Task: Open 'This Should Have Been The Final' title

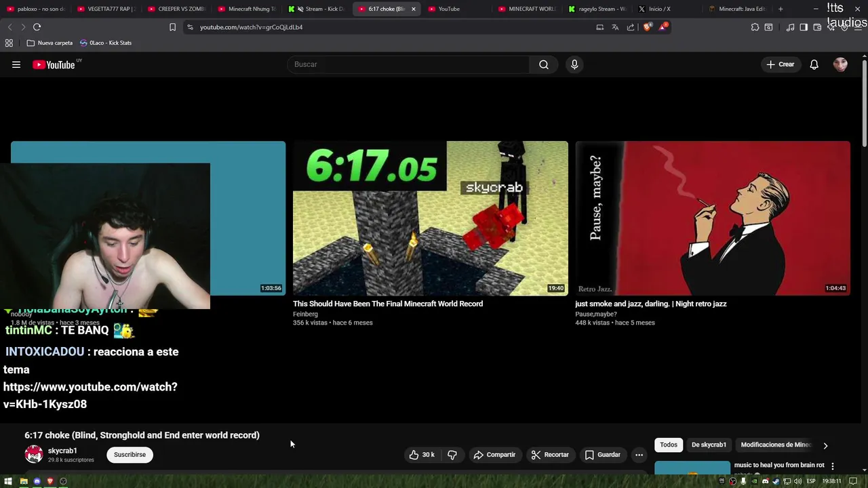Action: coord(388,304)
